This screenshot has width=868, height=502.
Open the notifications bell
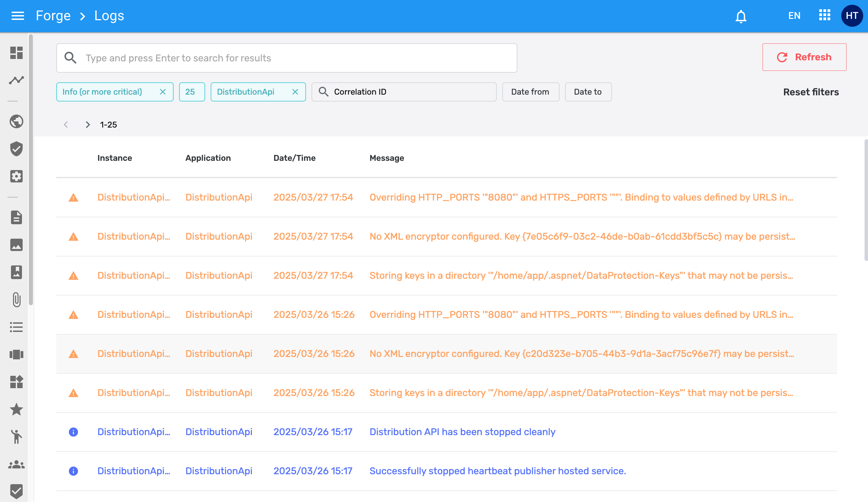click(741, 16)
